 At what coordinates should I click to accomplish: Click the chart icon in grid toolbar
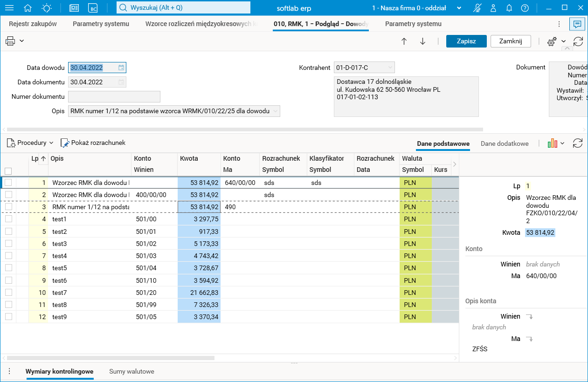pos(553,143)
